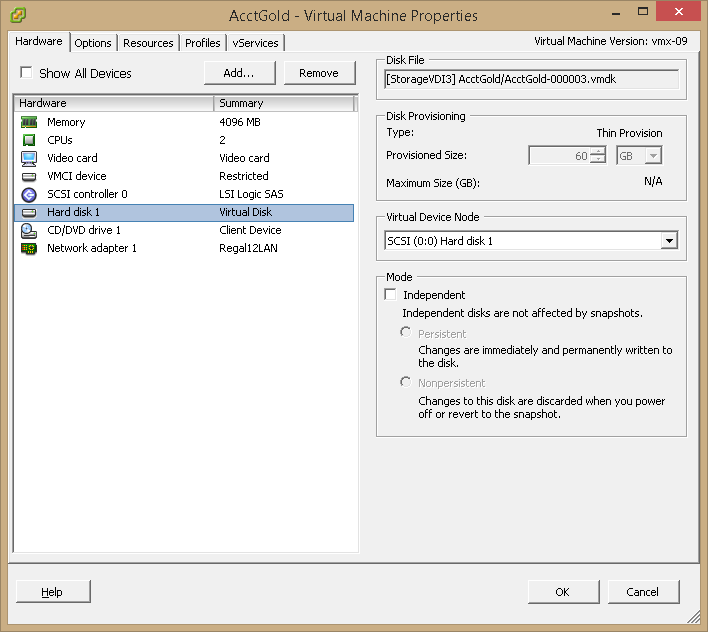Image resolution: width=708 pixels, height=632 pixels.
Task: Click the SCSI controller 0 icon
Action: click(x=29, y=194)
